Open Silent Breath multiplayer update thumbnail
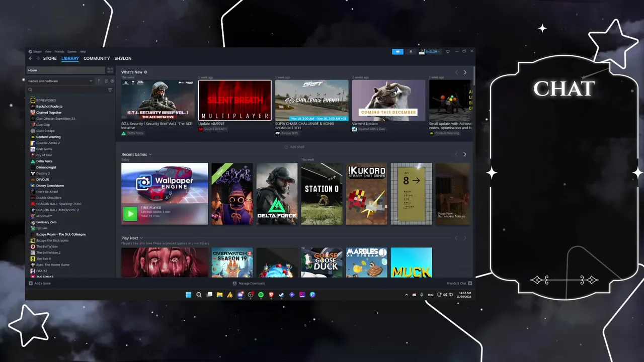The height and width of the screenshot is (362, 644). (234, 100)
